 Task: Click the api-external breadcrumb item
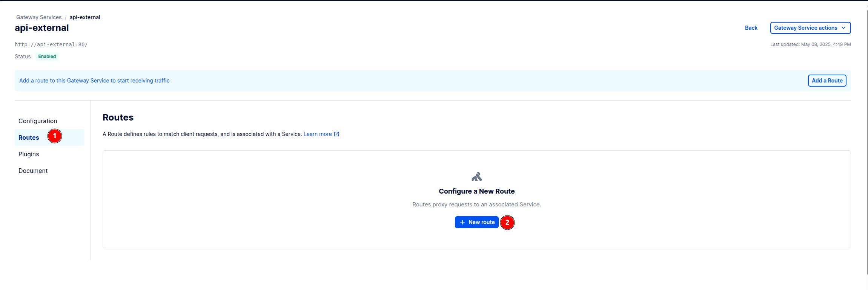[x=85, y=17]
